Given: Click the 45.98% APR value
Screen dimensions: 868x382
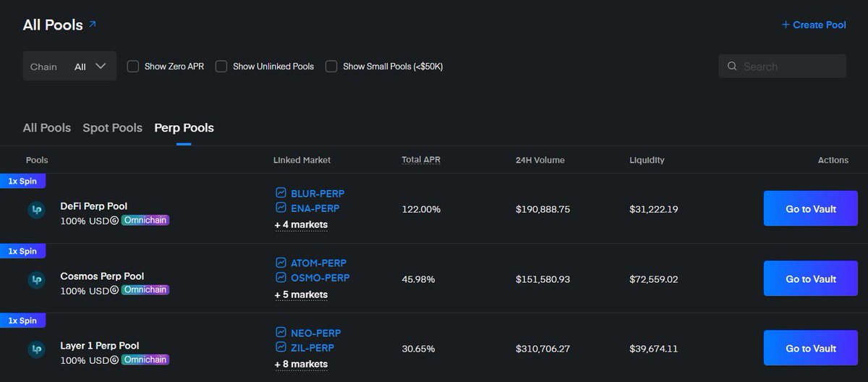Looking at the screenshot, I should [419, 279].
